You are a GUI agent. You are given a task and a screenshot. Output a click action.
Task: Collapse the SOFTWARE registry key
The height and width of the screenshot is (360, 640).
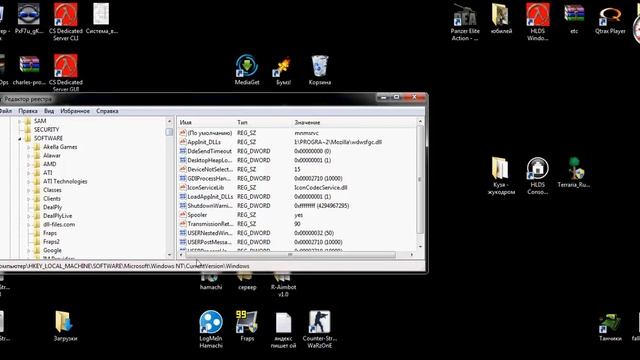click(20, 139)
